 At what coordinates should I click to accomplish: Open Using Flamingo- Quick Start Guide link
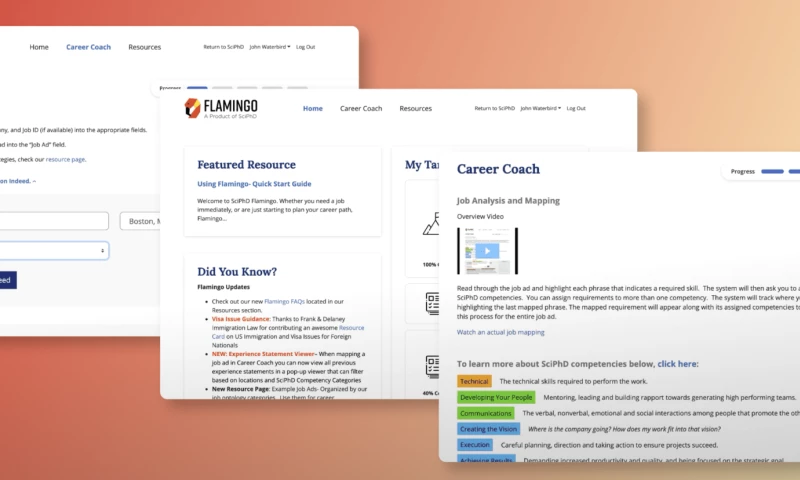[254, 184]
